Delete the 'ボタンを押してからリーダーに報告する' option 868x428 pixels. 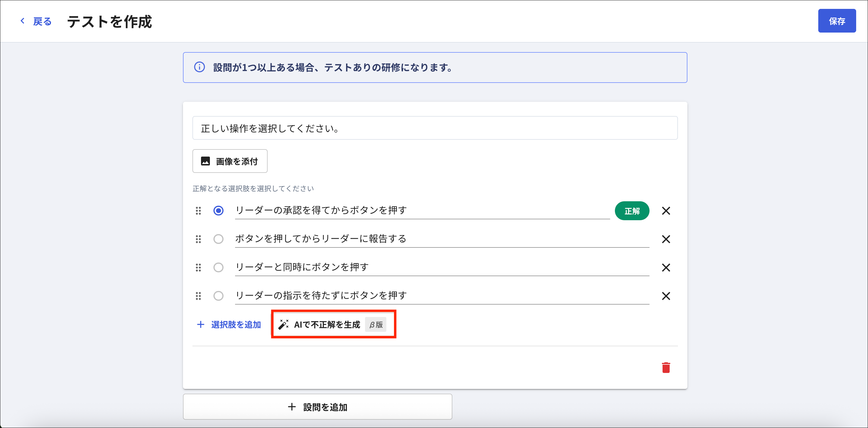click(x=666, y=239)
